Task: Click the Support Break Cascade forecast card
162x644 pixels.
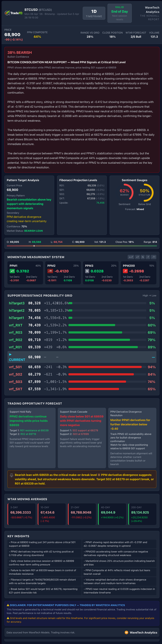Action: (x=82, y=438)
